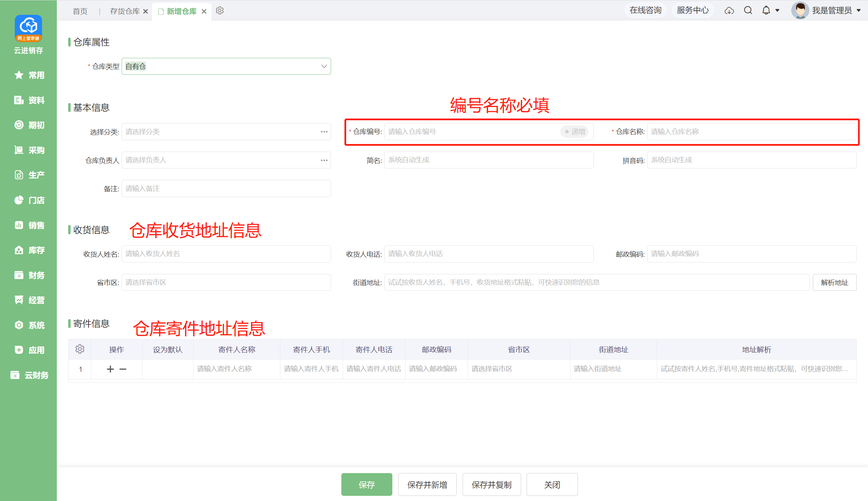Click the 寄件人名称 table cell input
This screenshot has height=501, width=868.
pos(237,369)
